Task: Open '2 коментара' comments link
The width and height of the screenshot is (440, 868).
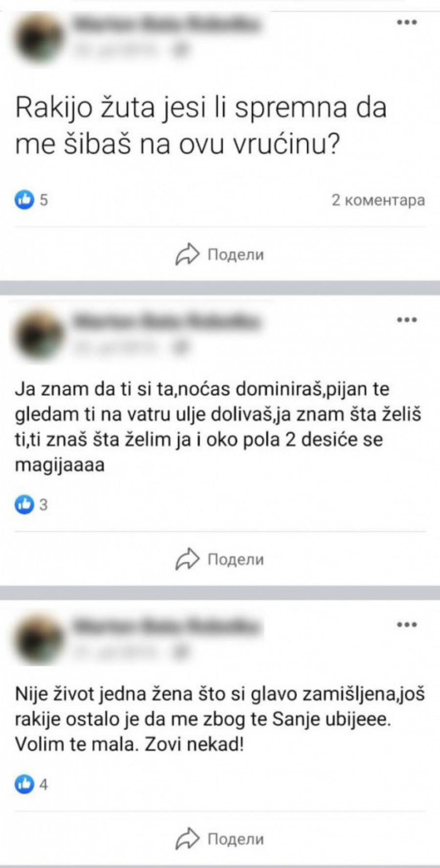Action: (378, 200)
